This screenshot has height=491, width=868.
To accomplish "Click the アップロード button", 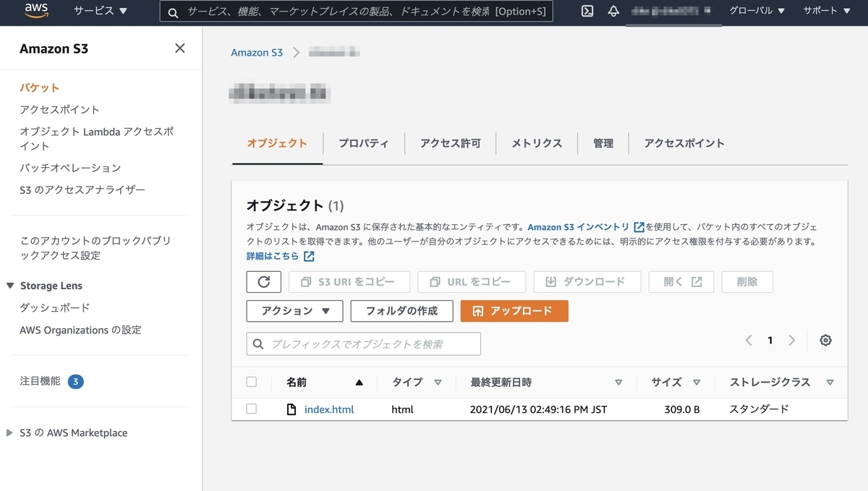I will pyautogui.click(x=514, y=311).
